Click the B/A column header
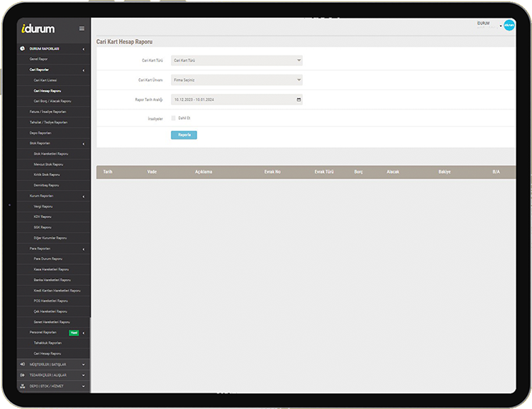Image resolution: width=532 pixels, height=409 pixels. pyautogui.click(x=496, y=172)
